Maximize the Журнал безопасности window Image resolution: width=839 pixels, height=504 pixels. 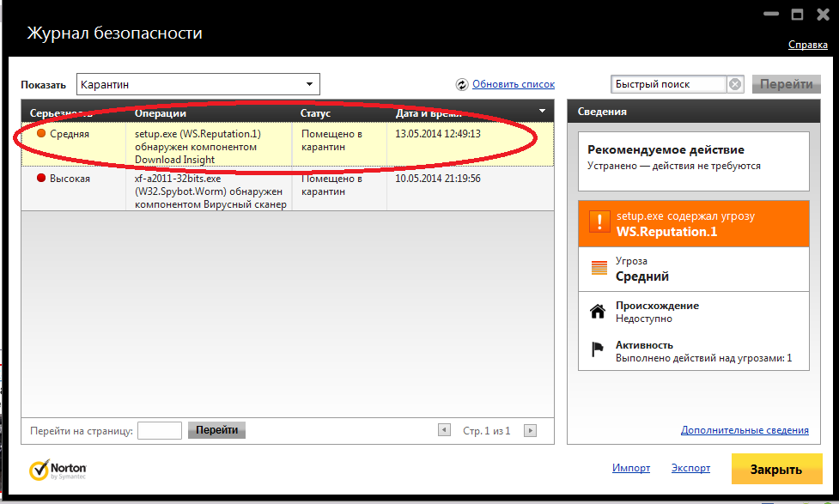(797, 15)
